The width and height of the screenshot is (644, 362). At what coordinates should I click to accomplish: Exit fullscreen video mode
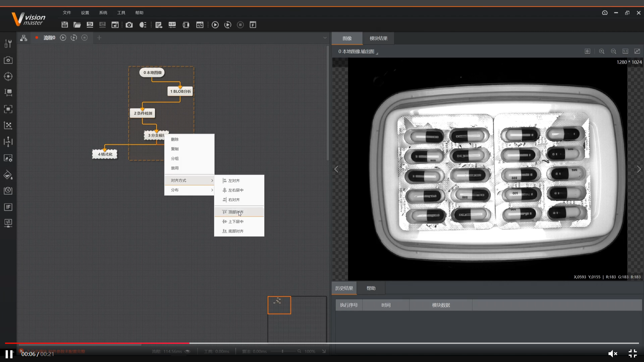point(633,354)
